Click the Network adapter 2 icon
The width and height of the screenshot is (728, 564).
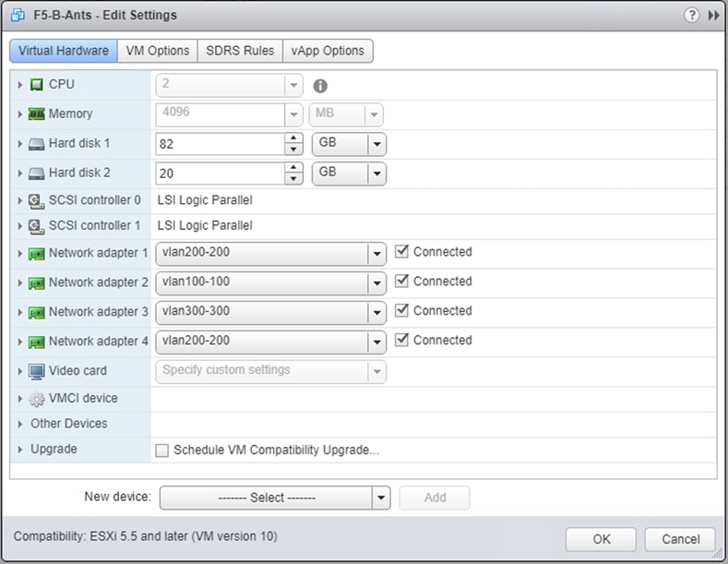point(37,283)
